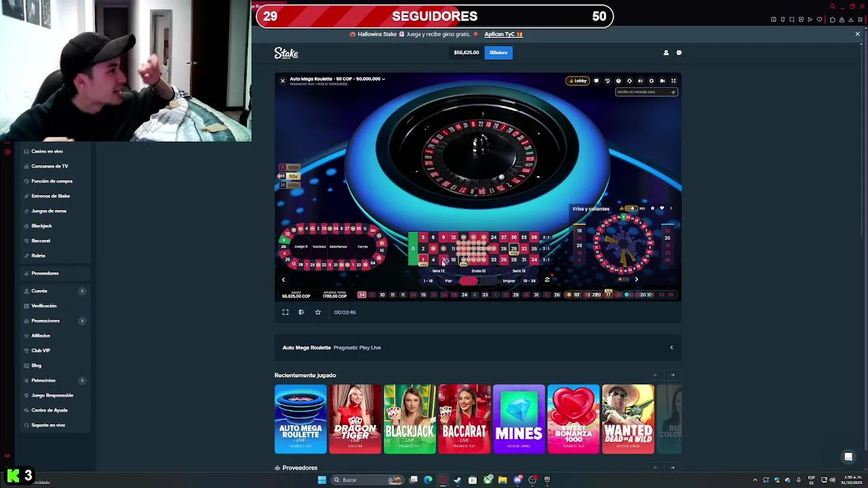The width and height of the screenshot is (868, 488).
Task: Open Pragmatic Play Live provider link
Action: (357, 348)
